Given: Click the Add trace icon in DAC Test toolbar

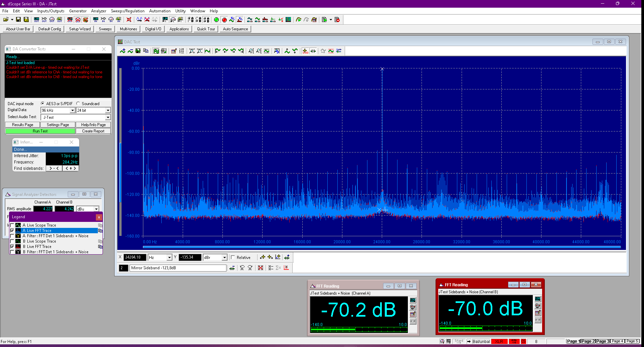Looking at the screenshot, I should point(123,51).
